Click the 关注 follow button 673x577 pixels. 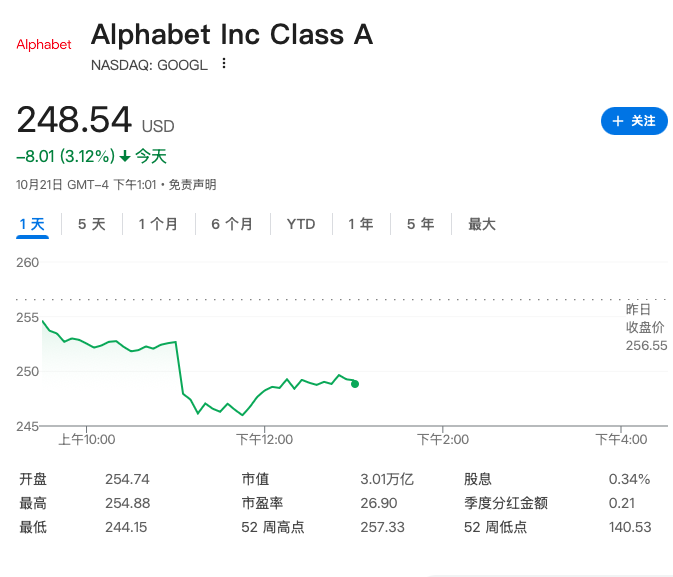[x=634, y=121]
